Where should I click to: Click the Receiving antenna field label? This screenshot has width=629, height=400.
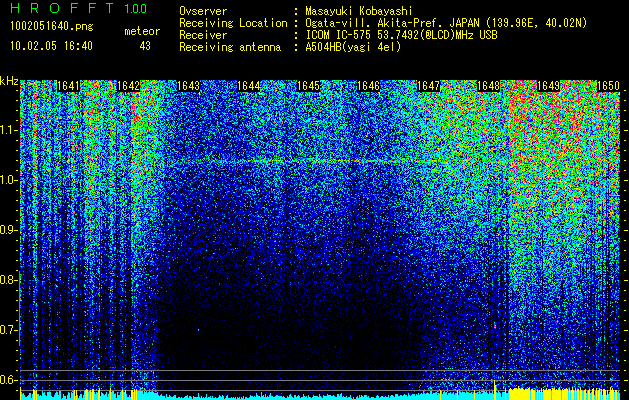(x=230, y=47)
